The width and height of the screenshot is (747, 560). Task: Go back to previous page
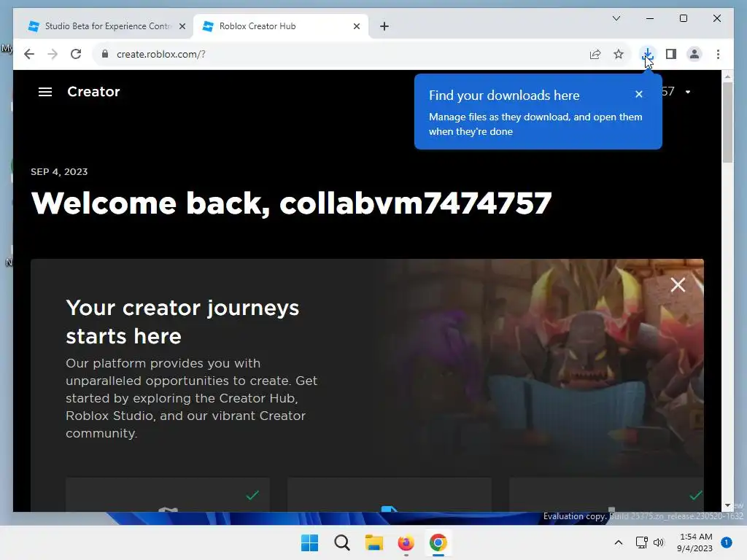pos(29,54)
